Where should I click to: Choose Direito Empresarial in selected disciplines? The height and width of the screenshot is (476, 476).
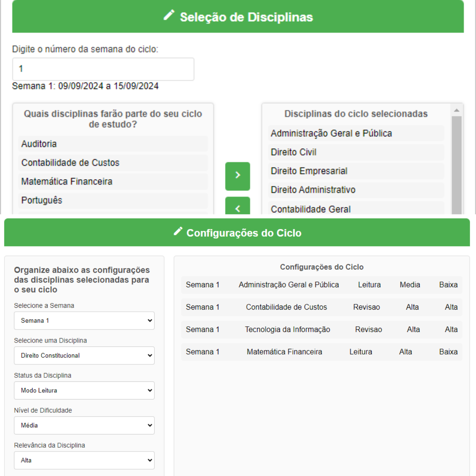(x=356, y=171)
